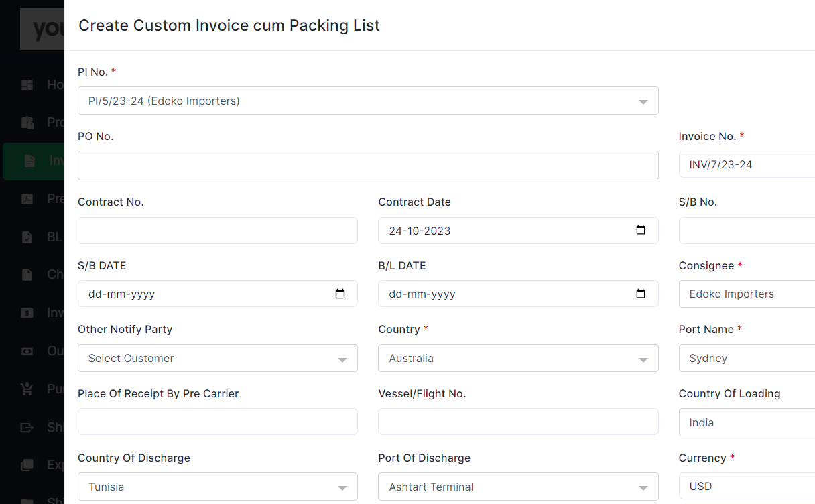Click the Home grid icon in sidebar

pyautogui.click(x=27, y=85)
